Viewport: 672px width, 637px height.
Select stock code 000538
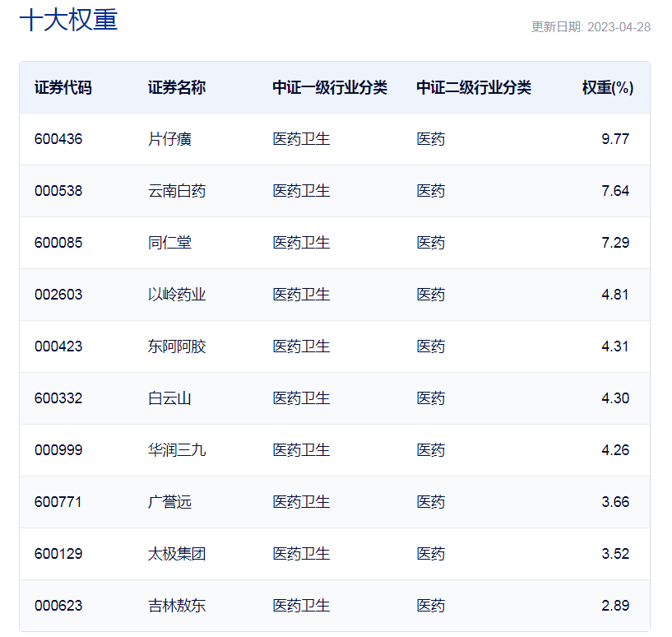click(58, 191)
